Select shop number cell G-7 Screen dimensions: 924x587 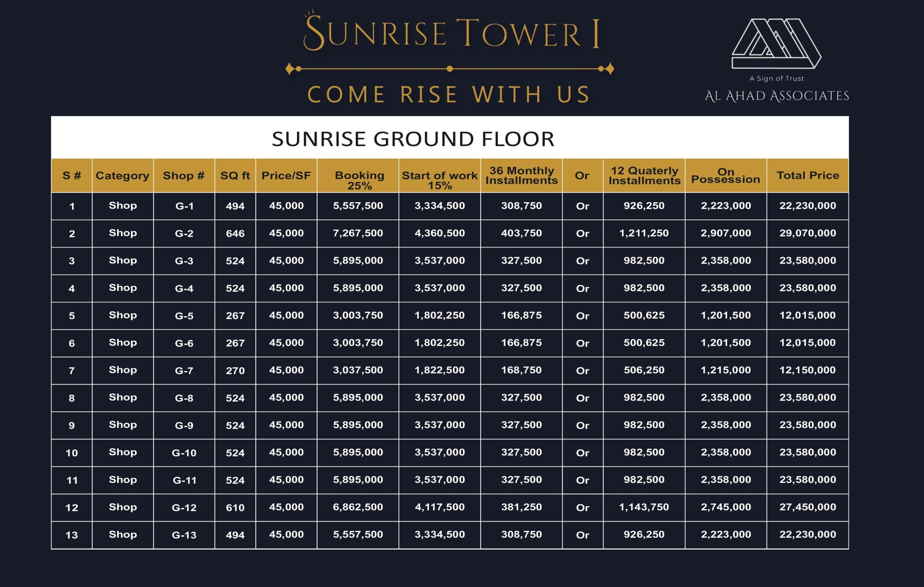pos(184,370)
